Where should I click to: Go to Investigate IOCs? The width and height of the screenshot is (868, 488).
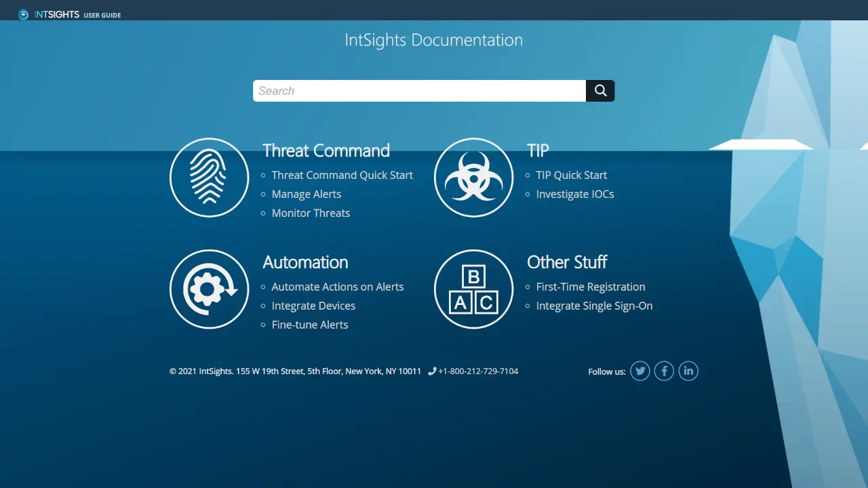pyautogui.click(x=575, y=194)
